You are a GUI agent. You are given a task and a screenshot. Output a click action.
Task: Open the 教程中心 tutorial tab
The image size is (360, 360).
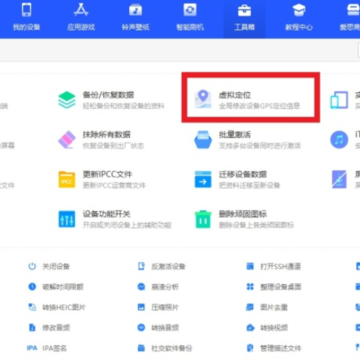(299, 17)
